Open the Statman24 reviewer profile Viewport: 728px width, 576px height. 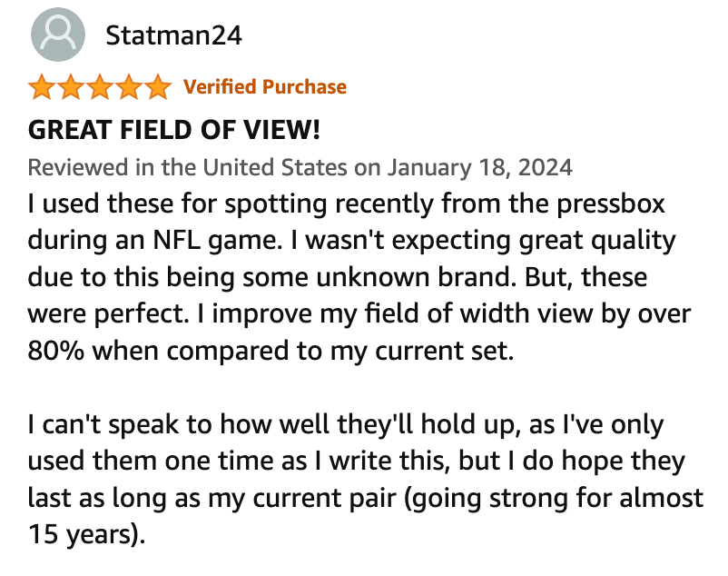tap(173, 35)
